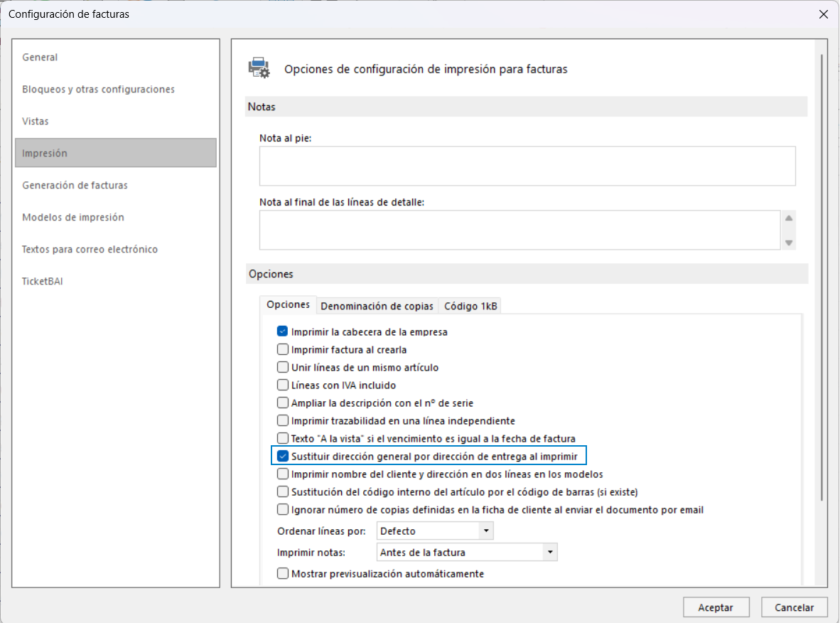Open the Ordenar líneas por dropdown

(x=434, y=531)
